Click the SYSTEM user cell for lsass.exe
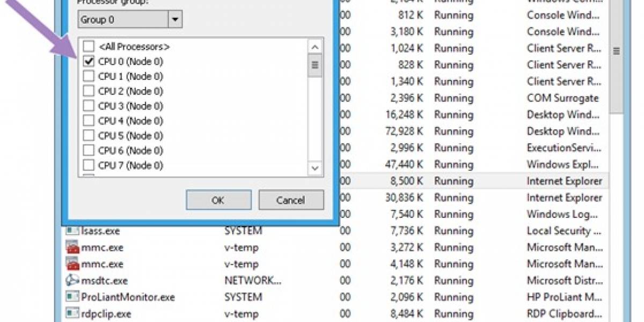Viewport: 644px width, 322px height. coord(243,231)
